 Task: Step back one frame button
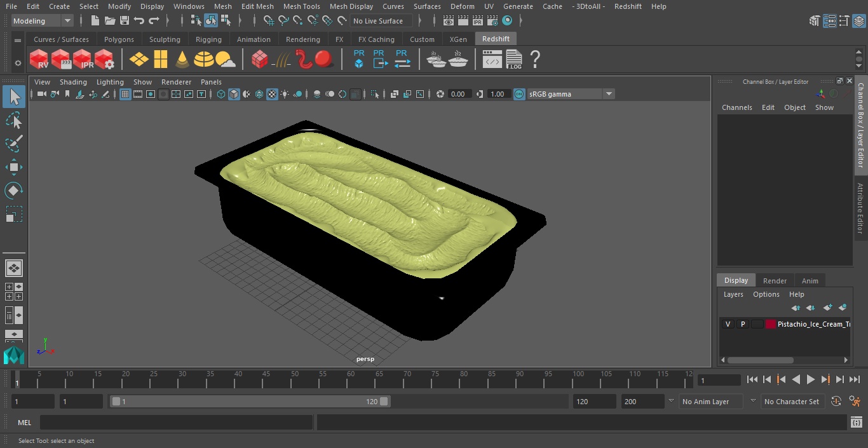pos(767,379)
